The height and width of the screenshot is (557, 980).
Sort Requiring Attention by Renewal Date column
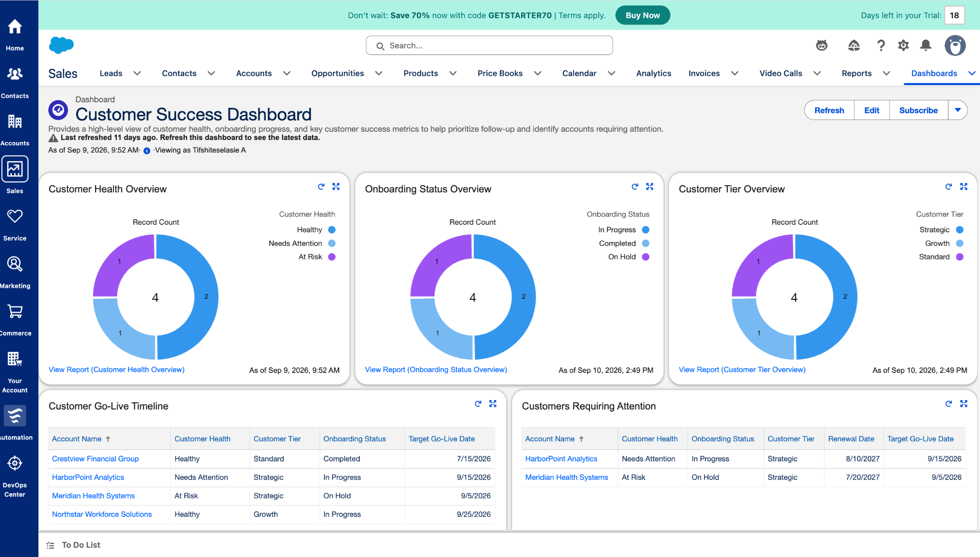pyautogui.click(x=851, y=439)
